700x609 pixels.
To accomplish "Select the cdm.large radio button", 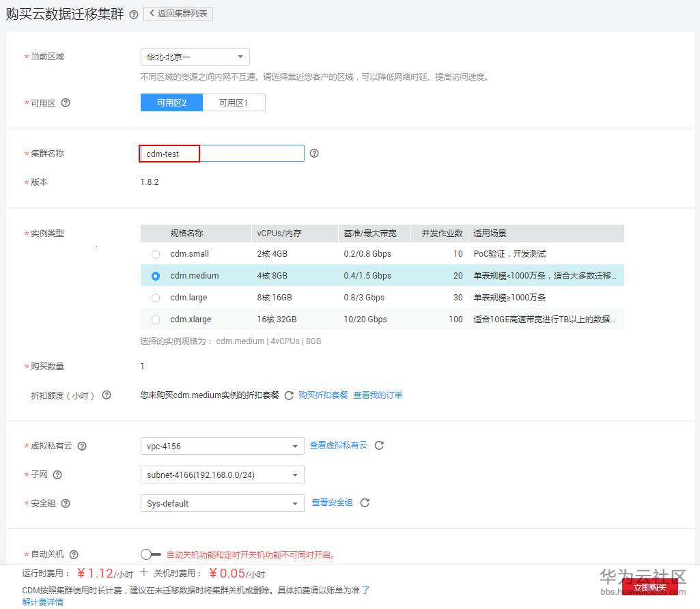I will tap(155, 298).
